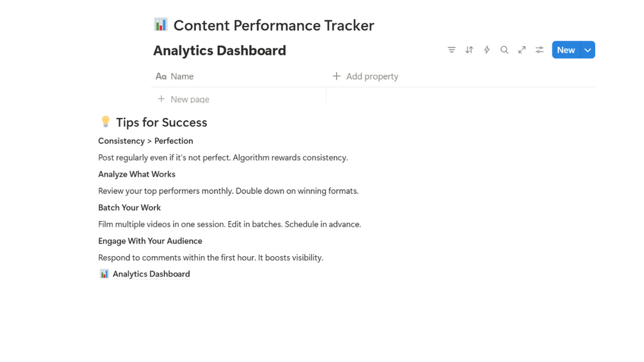This screenshot has width=644, height=362.
Task: Expand the dropdown arrow beside New
Action: 588,50
